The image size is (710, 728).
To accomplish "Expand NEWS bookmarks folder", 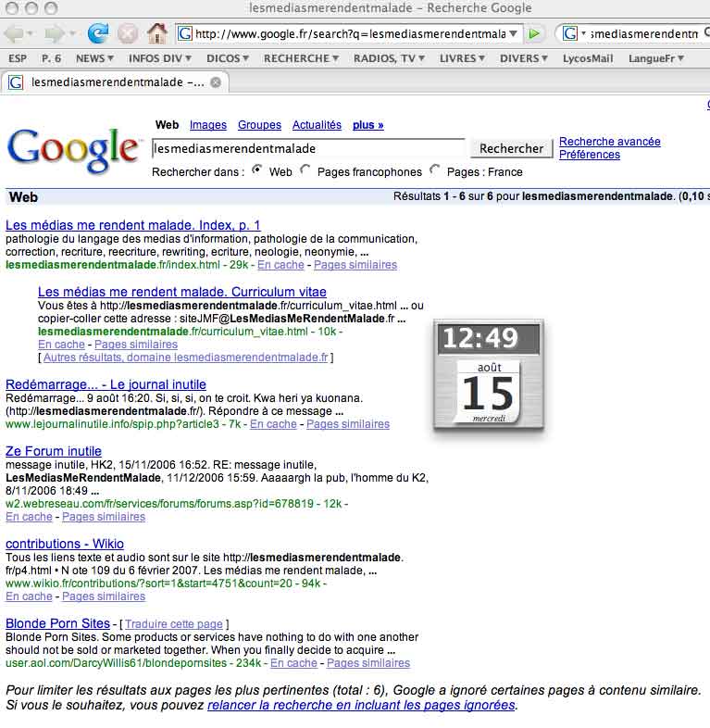I will [94, 58].
